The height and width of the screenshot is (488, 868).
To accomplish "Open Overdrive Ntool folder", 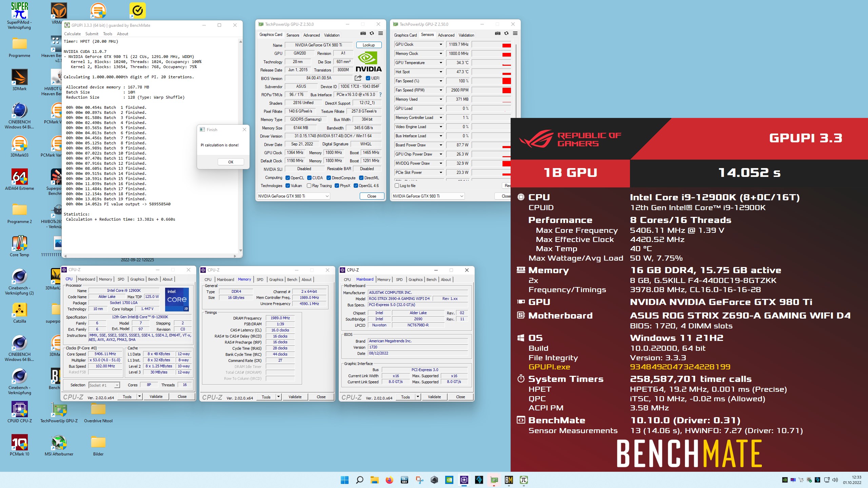I will (x=98, y=412).
